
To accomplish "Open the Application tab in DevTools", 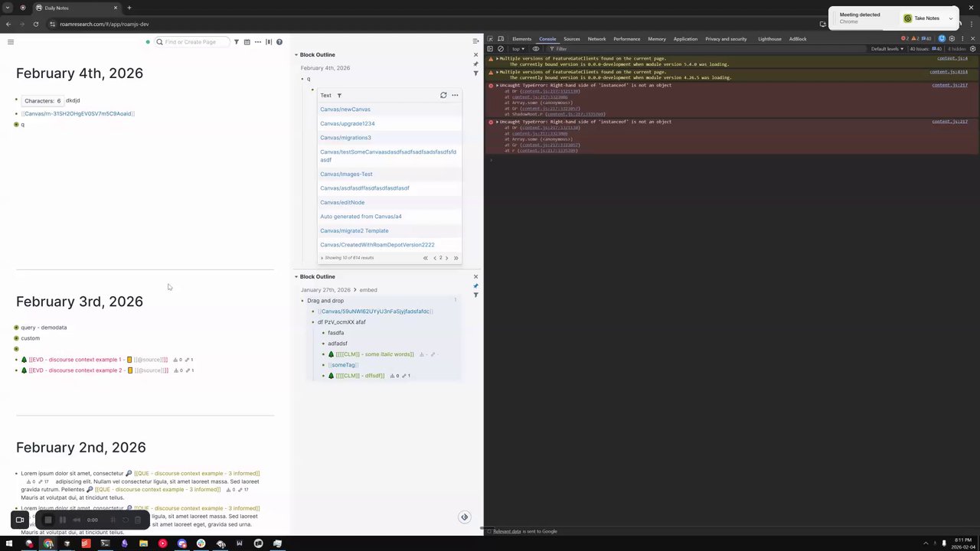I will [685, 39].
